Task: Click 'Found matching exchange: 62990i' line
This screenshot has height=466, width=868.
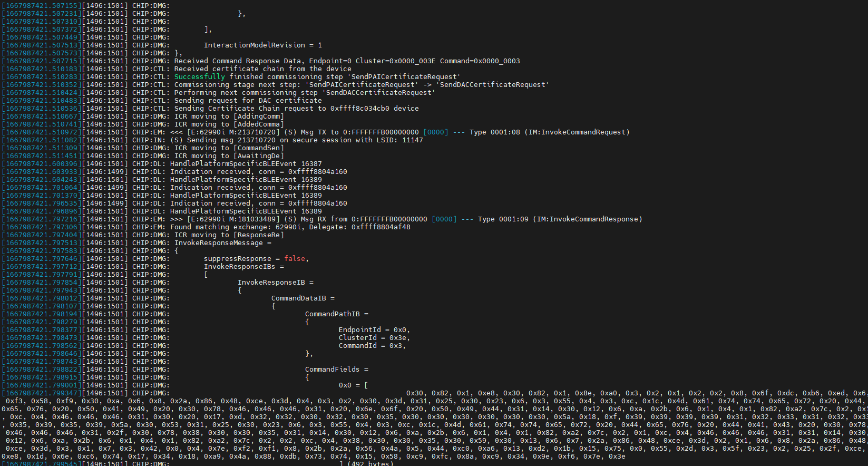Action: [290, 227]
